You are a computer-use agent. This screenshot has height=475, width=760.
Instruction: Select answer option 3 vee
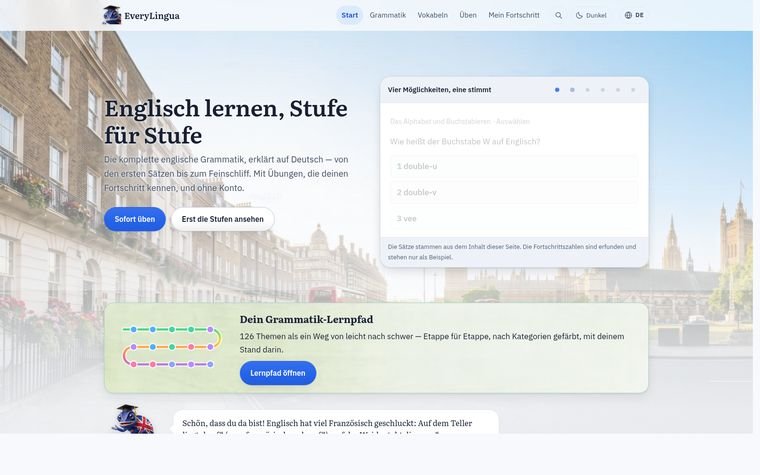pos(514,219)
